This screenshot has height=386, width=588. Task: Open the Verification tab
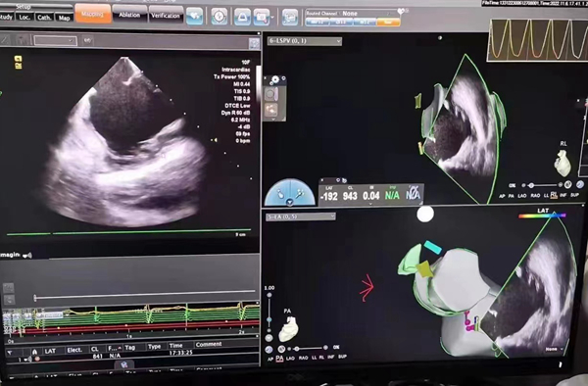coord(166,16)
